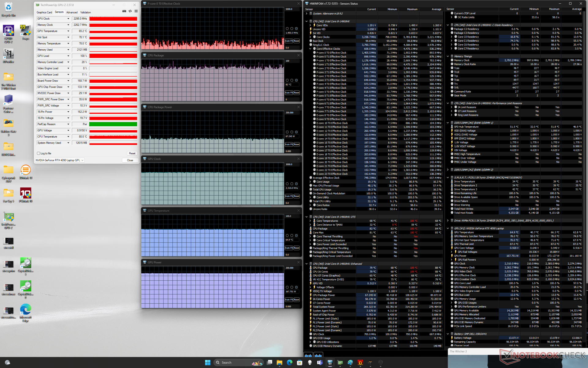Switch to the Graphics Card tab
This screenshot has height=368, width=588.
[x=44, y=12]
